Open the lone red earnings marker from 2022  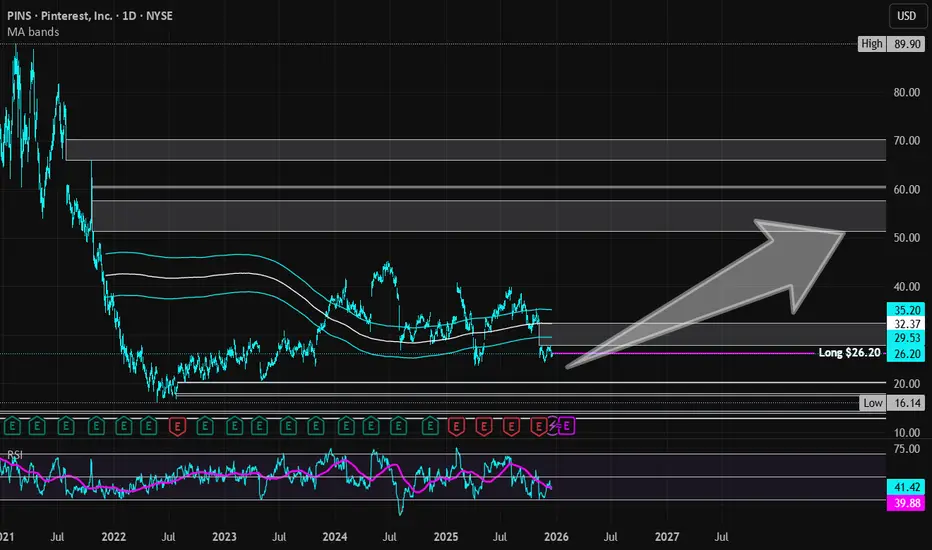tap(177, 426)
